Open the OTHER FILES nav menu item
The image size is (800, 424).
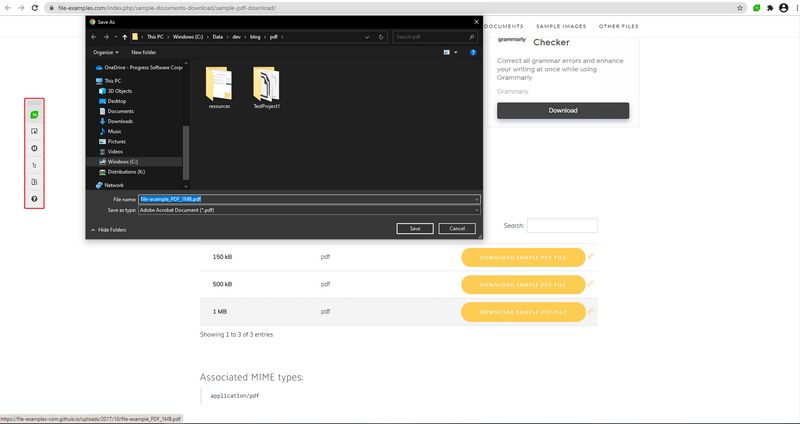pyautogui.click(x=618, y=26)
